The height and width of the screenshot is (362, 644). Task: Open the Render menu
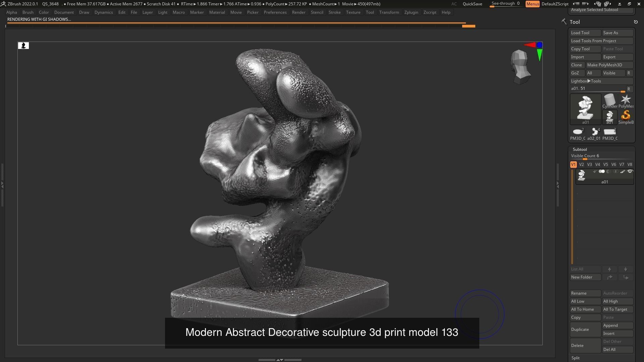click(x=299, y=12)
